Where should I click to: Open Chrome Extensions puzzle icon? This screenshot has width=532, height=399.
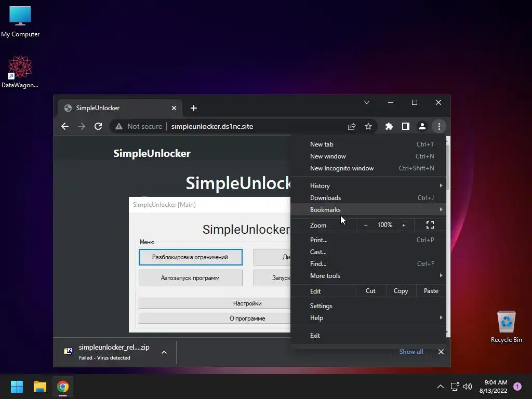(389, 127)
